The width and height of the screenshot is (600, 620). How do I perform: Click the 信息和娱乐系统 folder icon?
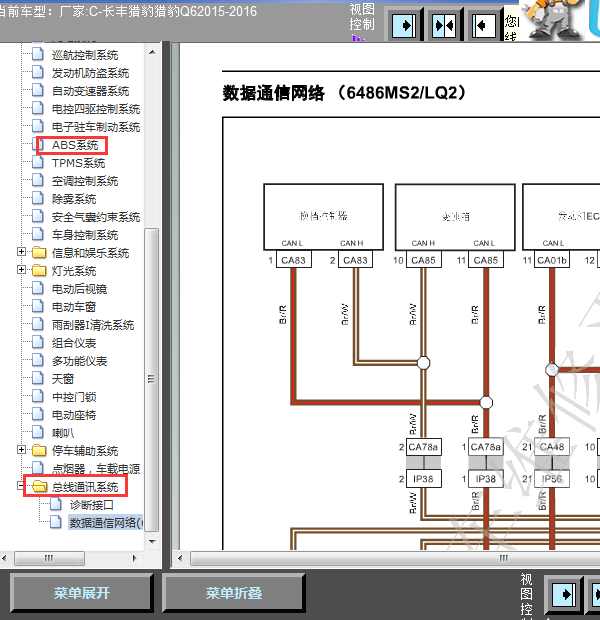(39, 253)
